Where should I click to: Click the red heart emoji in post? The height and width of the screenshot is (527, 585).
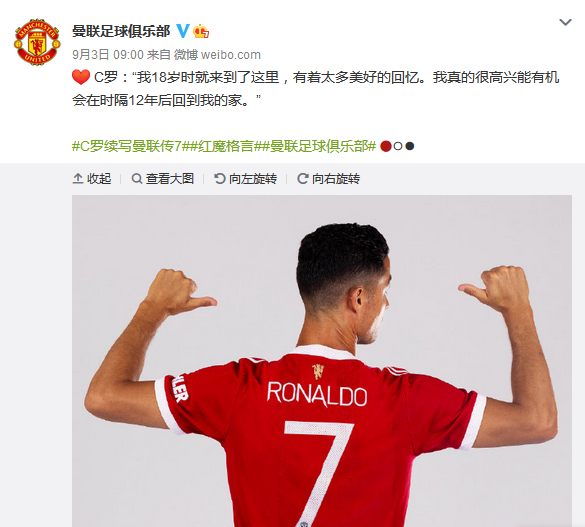[x=81, y=78]
